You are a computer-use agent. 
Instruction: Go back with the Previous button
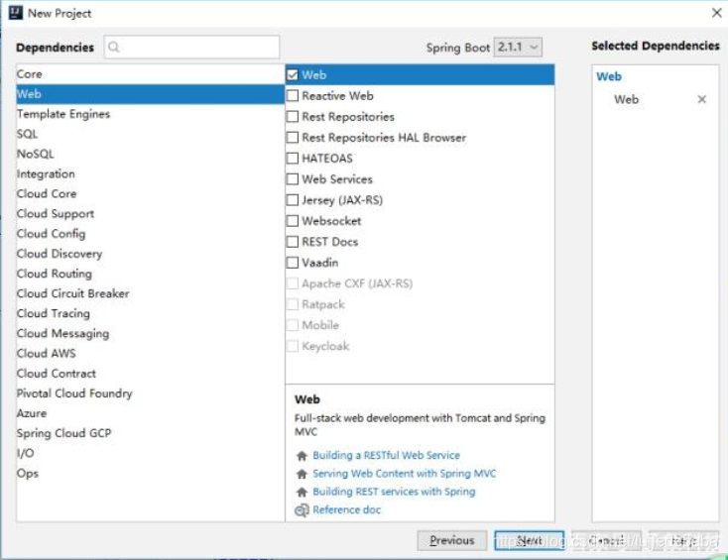pyautogui.click(x=452, y=540)
